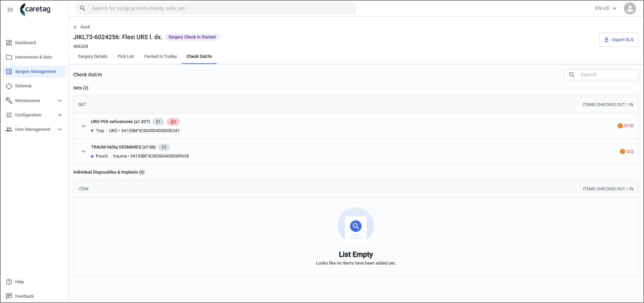Viewport: 644px width, 303px height.
Task: Open the Dashboard sidebar icon
Action: coord(9,43)
